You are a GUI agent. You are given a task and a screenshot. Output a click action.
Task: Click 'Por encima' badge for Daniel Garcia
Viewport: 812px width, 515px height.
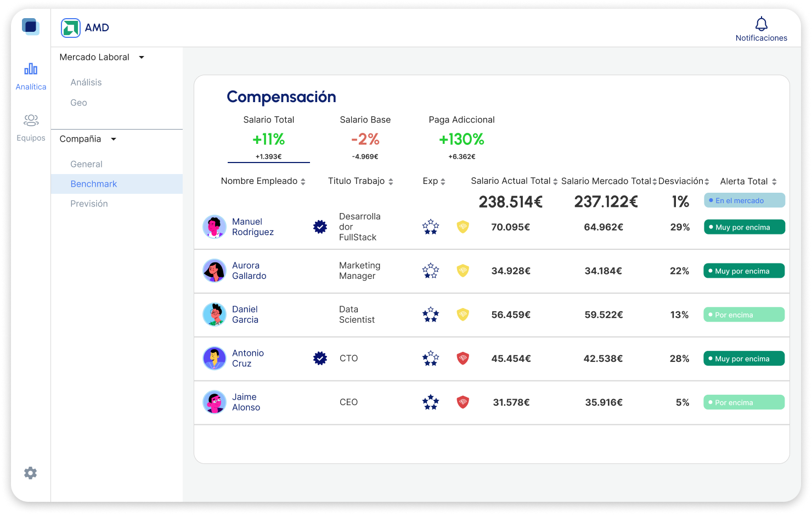click(x=744, y=315)
